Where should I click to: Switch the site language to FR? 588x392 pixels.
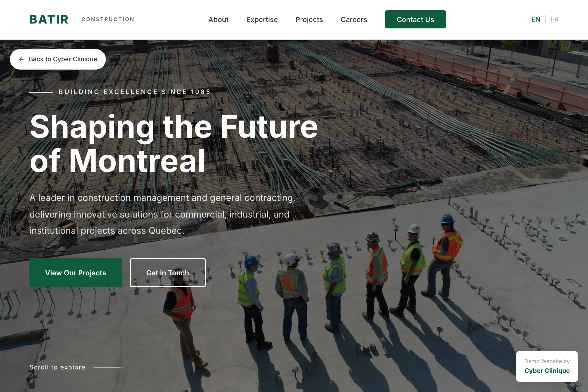(x=554, y=19)
